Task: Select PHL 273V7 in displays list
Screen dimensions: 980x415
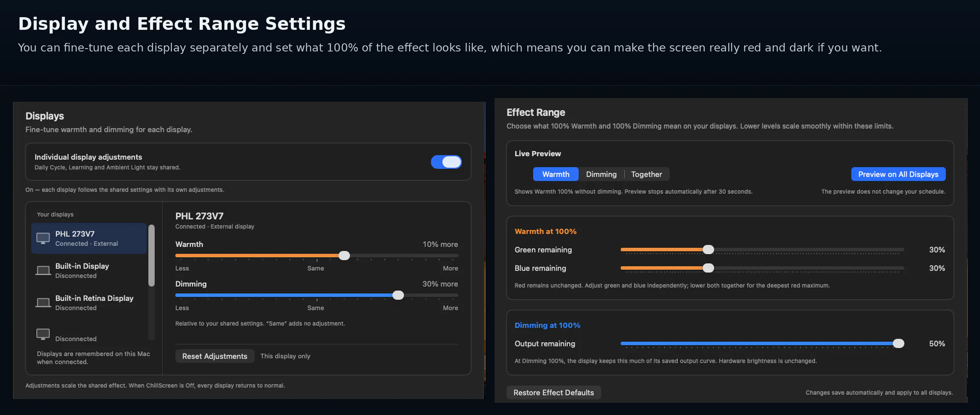Action: coord(89,239)
